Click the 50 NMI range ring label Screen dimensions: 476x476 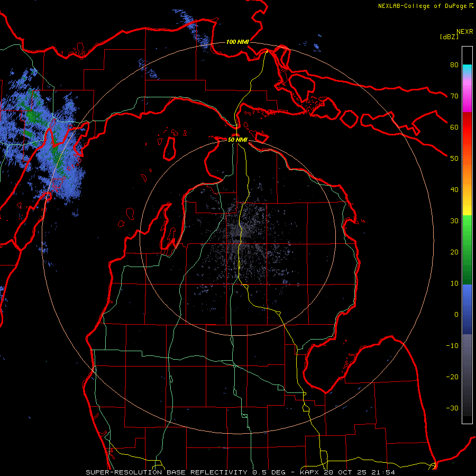coord(237,140)
